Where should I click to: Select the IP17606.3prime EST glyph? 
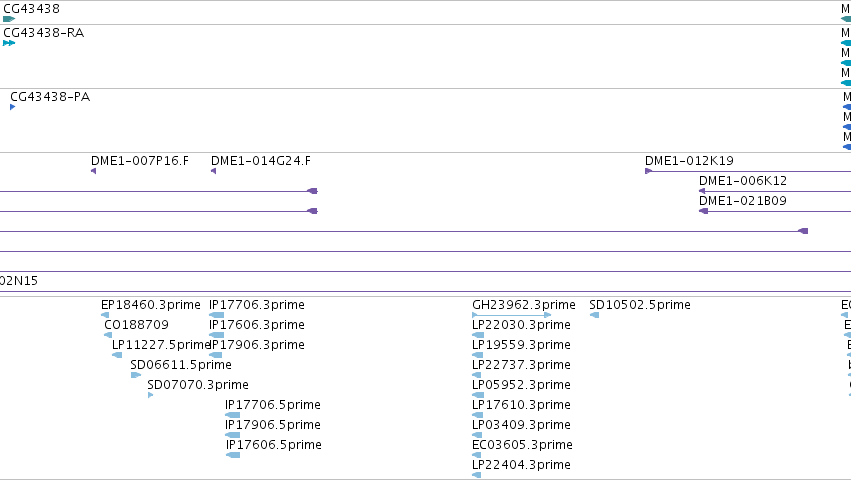tap(217, 335)
